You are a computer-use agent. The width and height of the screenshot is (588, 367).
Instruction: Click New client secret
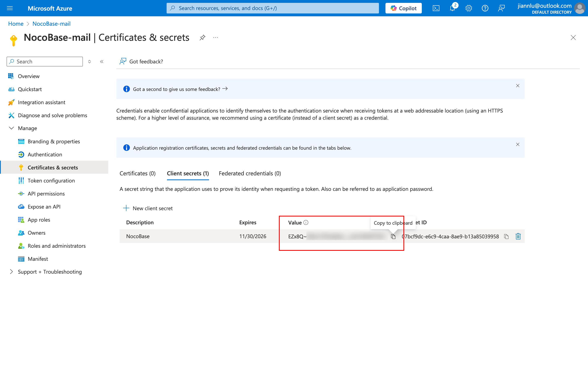(x=148, y=208)
